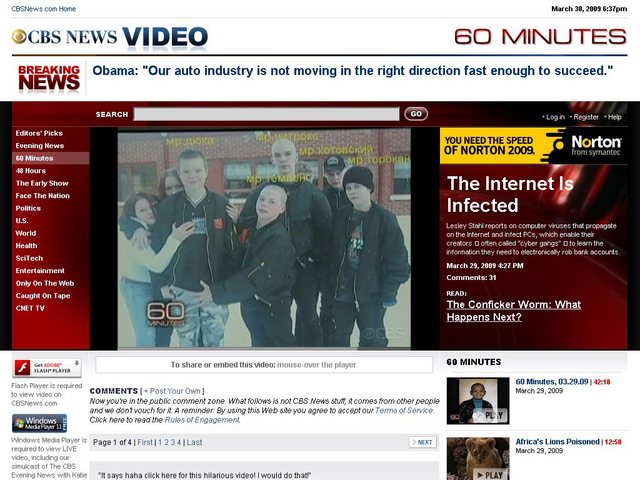
Task: Open the Norton 2009 advertisement banner
Action: [534, 146]
